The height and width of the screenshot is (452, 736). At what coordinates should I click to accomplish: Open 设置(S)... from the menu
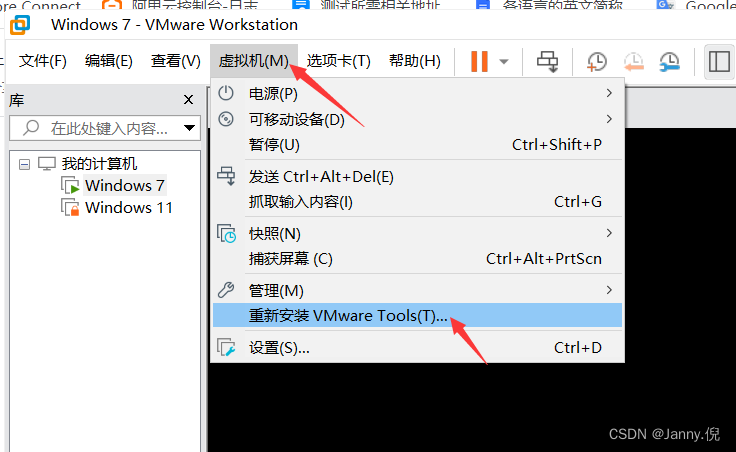tap(417, 348)
